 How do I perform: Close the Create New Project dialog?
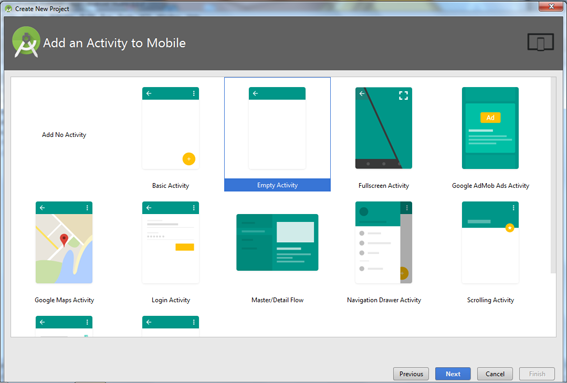point(551,7)
